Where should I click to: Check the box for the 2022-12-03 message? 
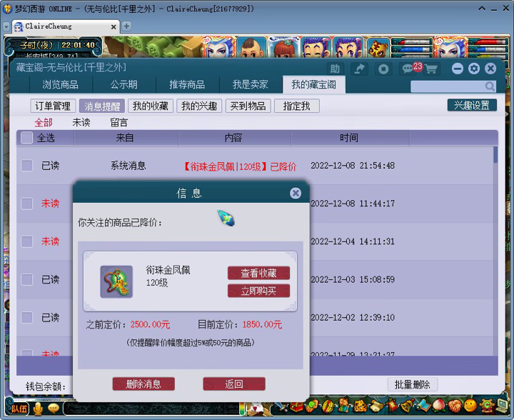[x=26, y=279]
